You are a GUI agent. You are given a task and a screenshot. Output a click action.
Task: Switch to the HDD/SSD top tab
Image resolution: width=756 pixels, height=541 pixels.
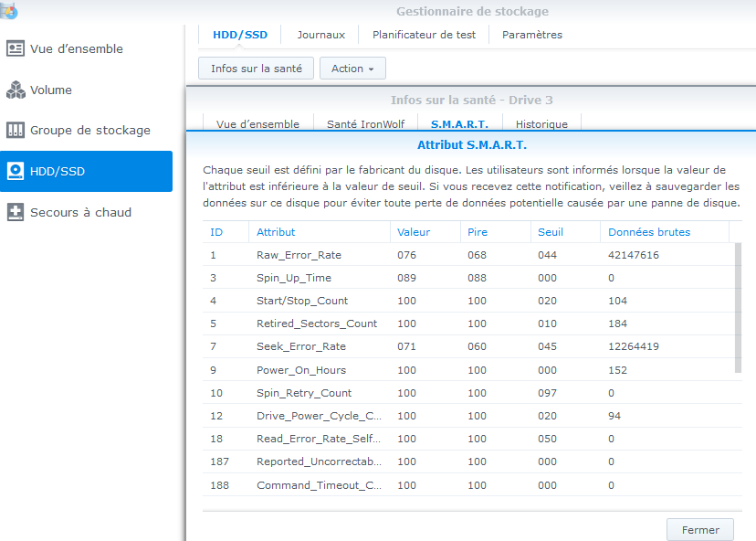pyautogui.click(x=240, y=35)
